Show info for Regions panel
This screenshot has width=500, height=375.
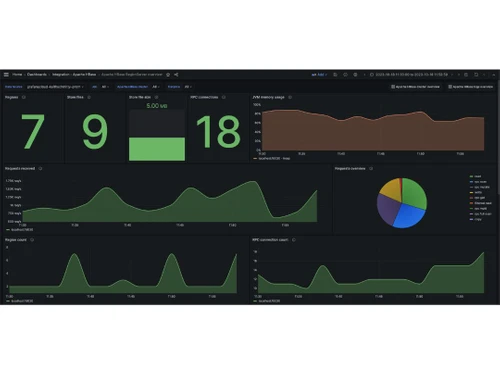coord(24,97)
